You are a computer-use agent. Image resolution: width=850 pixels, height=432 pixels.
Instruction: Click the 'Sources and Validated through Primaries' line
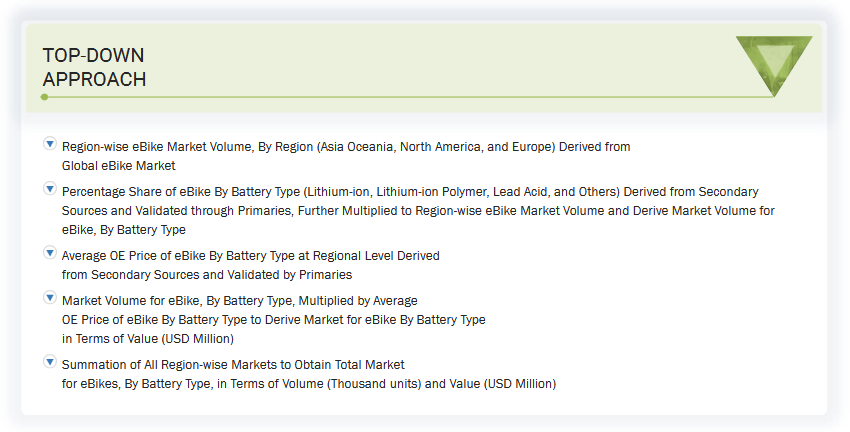pos(418,210)
